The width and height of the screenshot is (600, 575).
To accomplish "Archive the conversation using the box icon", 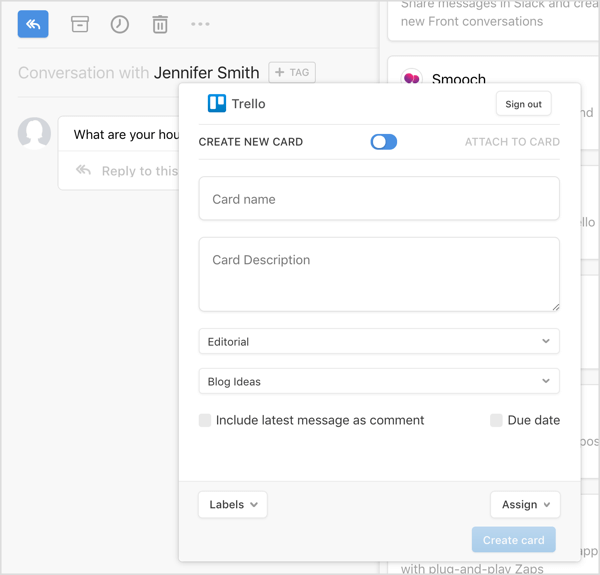I will coord(80,24).
